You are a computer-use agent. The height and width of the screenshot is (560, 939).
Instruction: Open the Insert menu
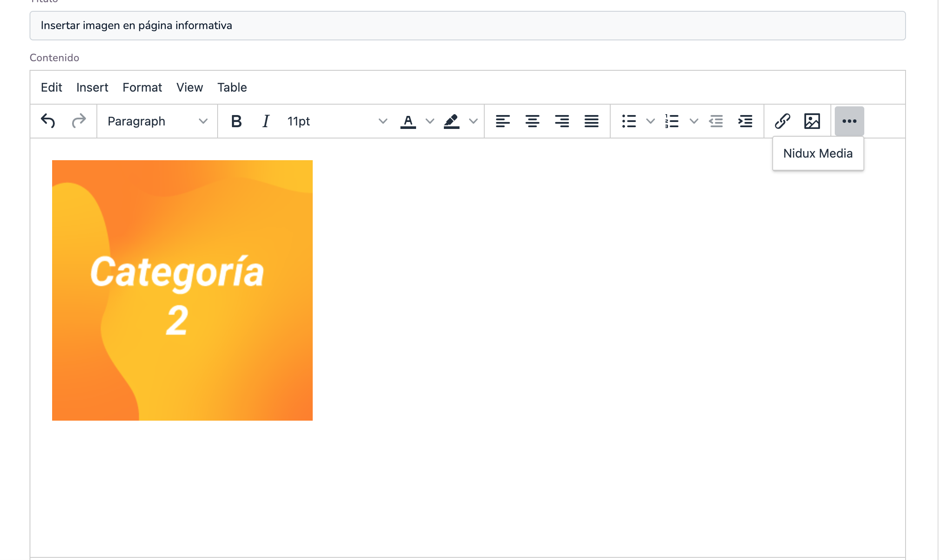tap(92, 87)
